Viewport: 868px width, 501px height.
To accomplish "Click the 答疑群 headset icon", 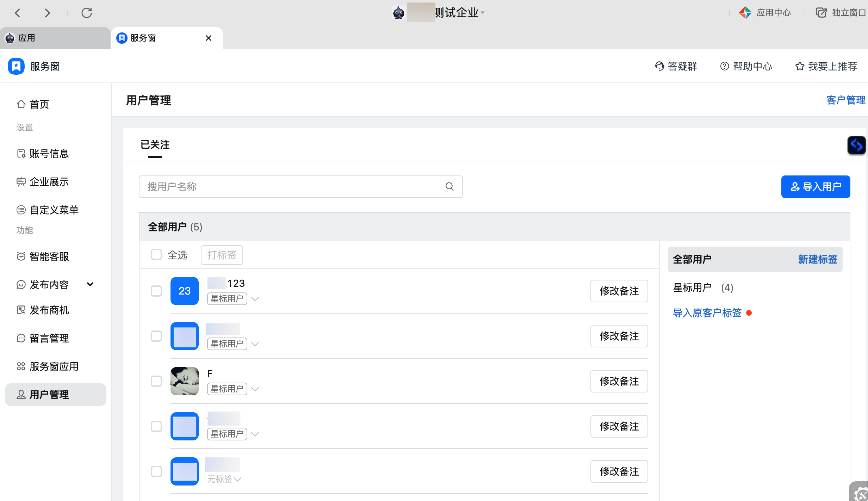I will (659, 66).
